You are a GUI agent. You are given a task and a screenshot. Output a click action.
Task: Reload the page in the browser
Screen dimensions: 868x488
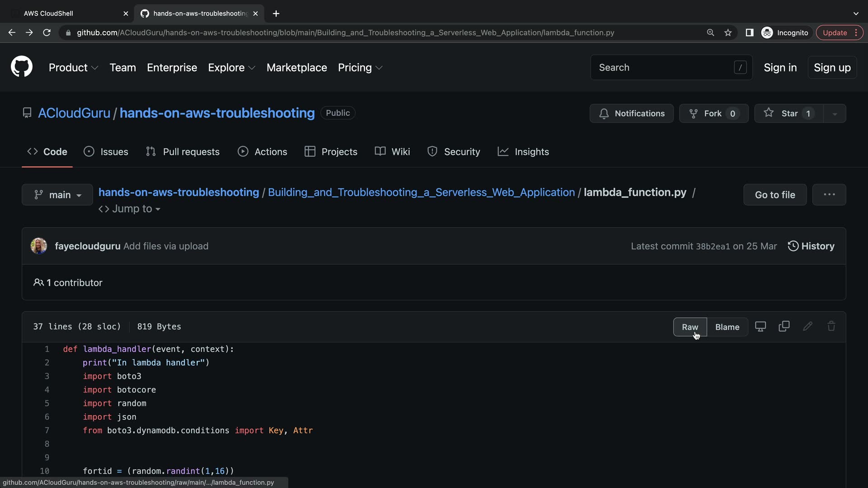point(47,33)
